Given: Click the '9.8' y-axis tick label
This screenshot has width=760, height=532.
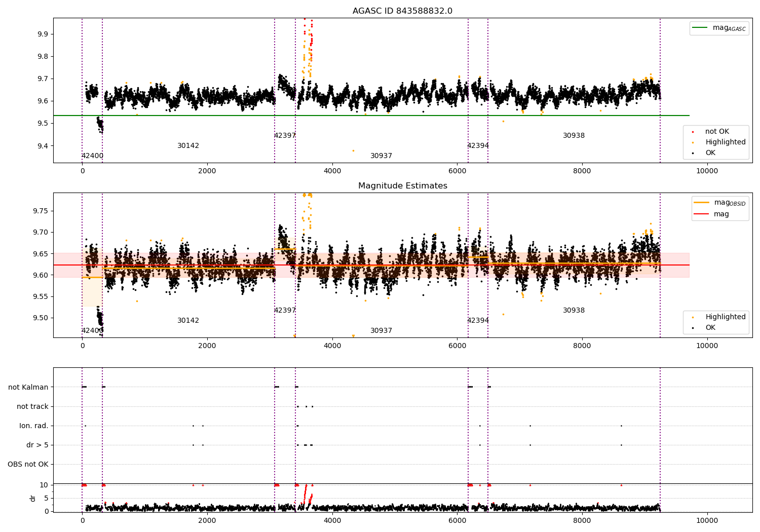Looking at the screenshot, I should (43, 56).
